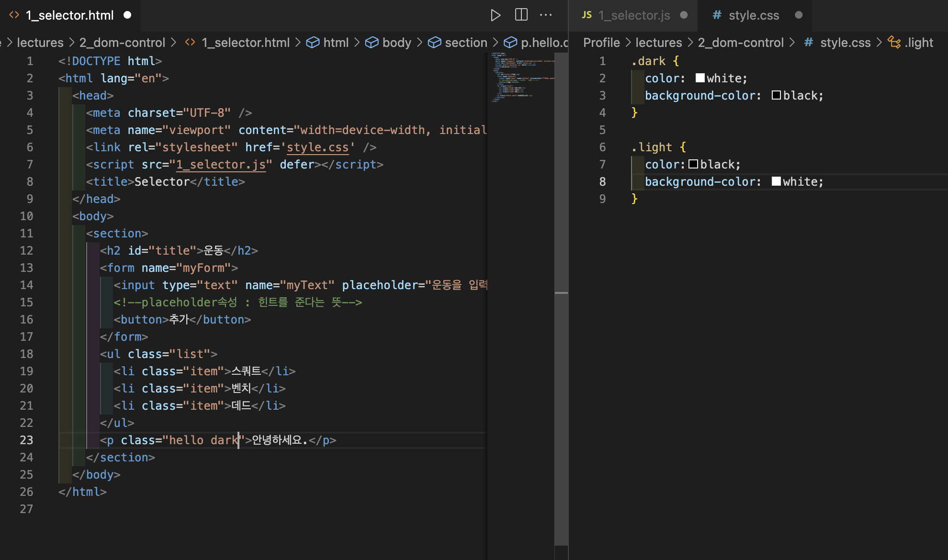The width and height of the screenshot is (948, 560).
Task: Click the white color swatch under .dark
Action: 700,78
